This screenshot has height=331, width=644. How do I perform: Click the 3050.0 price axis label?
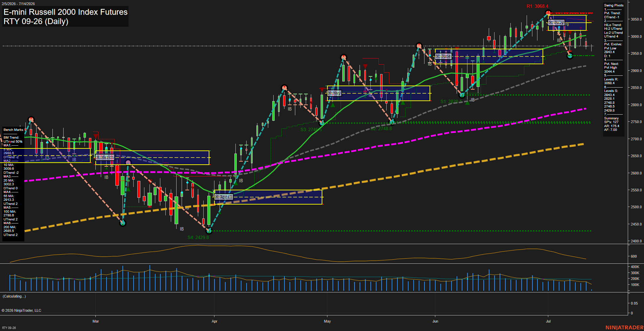(x=636, y=19)
